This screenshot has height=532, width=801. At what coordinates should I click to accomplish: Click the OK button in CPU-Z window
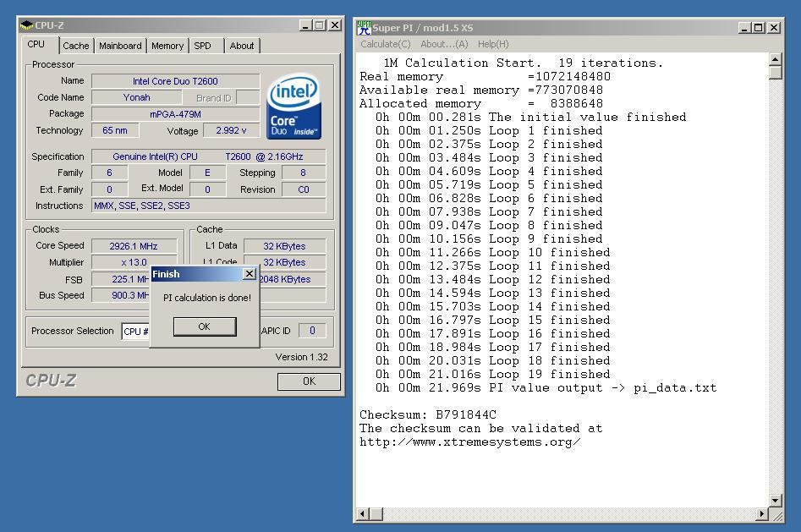pyautogui.click(x=309, y=381)
